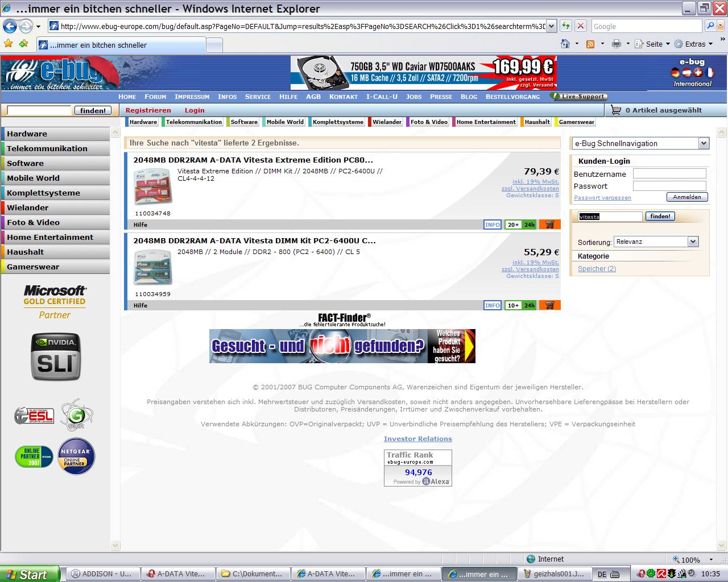This screenshot has width=728, height=582.
Task: Open the recent pages dropdown arrow
Action: tap(38, 26)
